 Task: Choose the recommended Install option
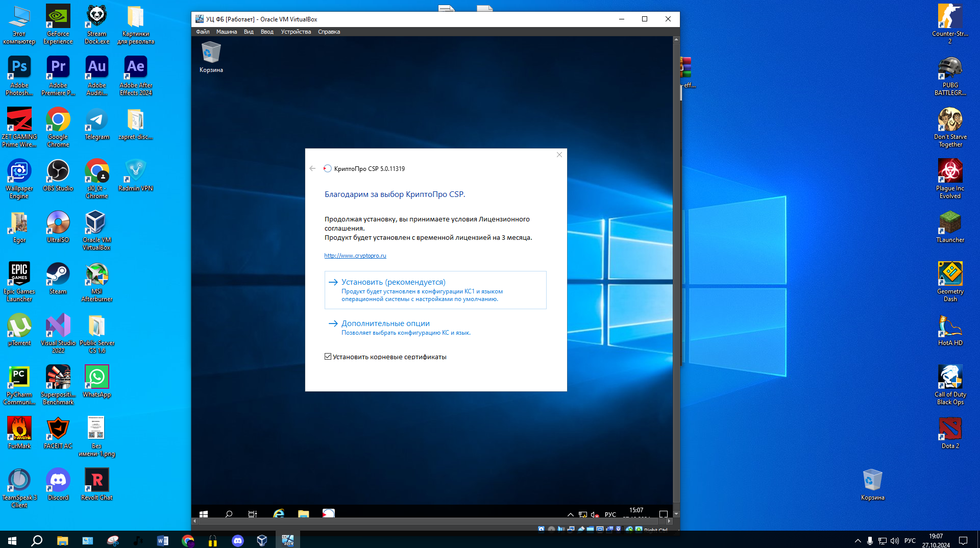pyautogui.click(x=435, y=290)
